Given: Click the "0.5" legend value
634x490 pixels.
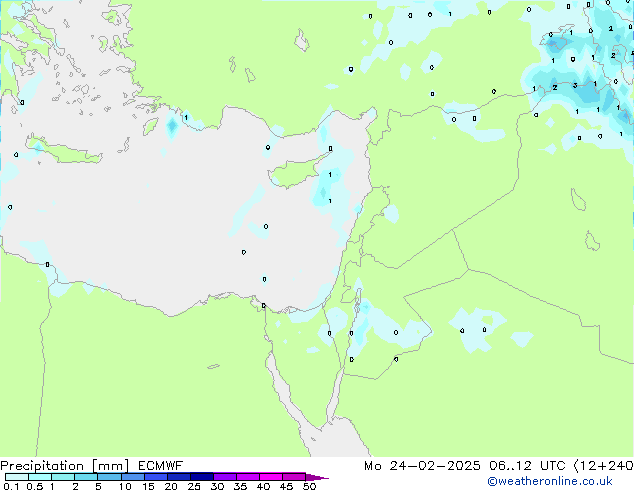Looking at the screenshot, I should [x=35, y=486].
